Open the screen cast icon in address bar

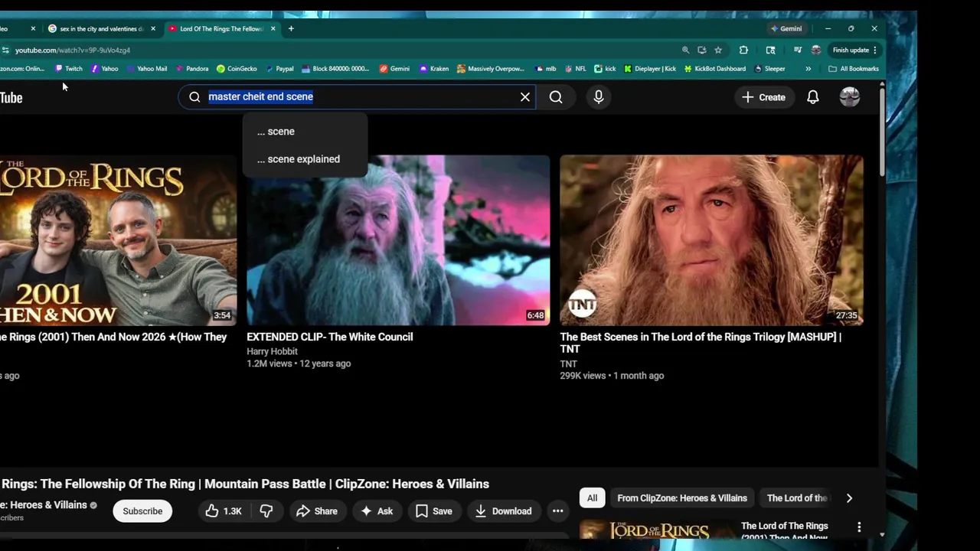701,50
